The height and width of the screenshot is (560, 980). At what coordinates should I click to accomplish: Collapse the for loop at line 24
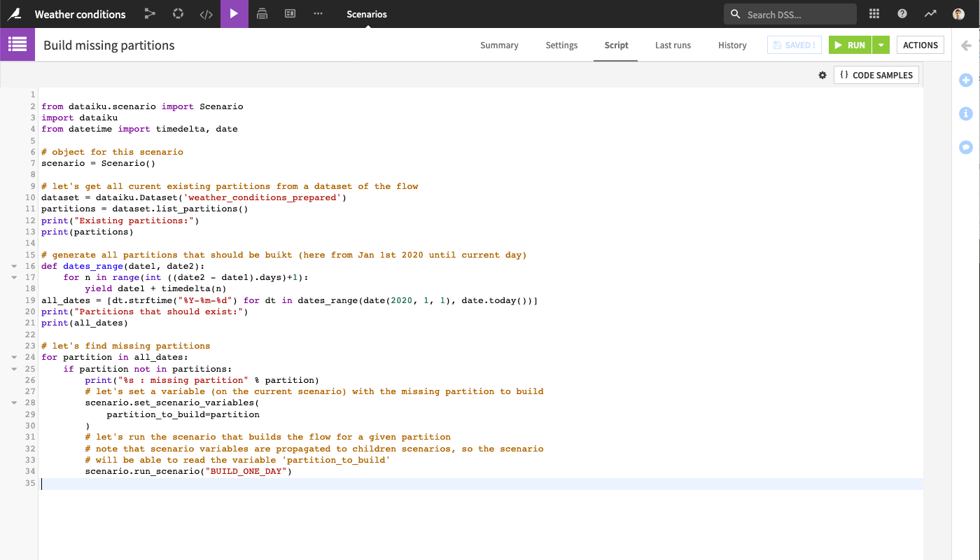coord(13,357)
